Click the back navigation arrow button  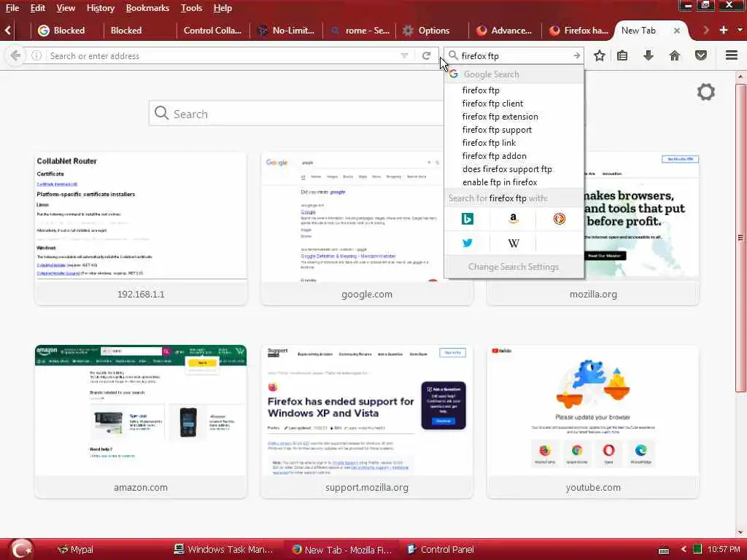[x=15, y=55]
